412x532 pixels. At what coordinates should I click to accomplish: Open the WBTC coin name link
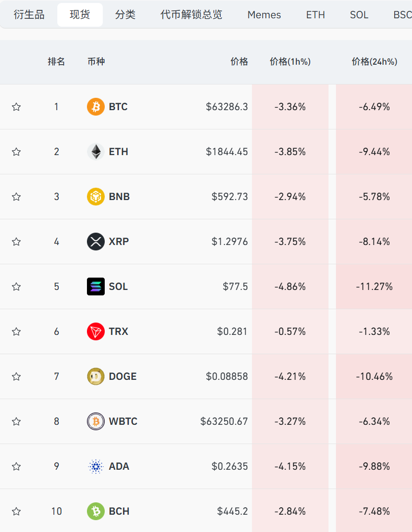click(x=123, y=421)
